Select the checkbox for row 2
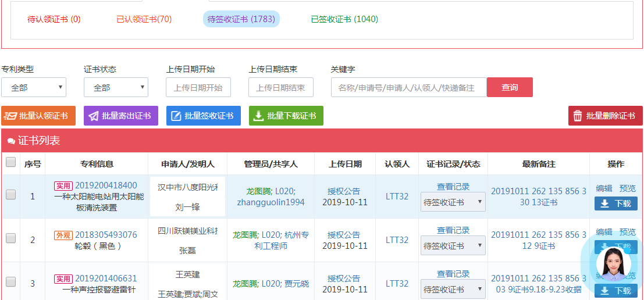The height and width of the screenshot is (300, 644). click(x=10, y=239)
